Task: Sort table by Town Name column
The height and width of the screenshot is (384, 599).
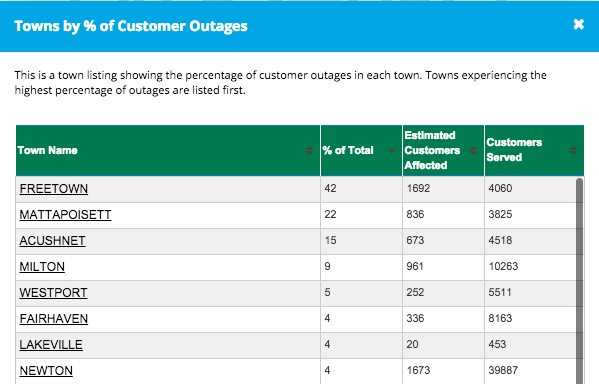Action: [168, 151]
